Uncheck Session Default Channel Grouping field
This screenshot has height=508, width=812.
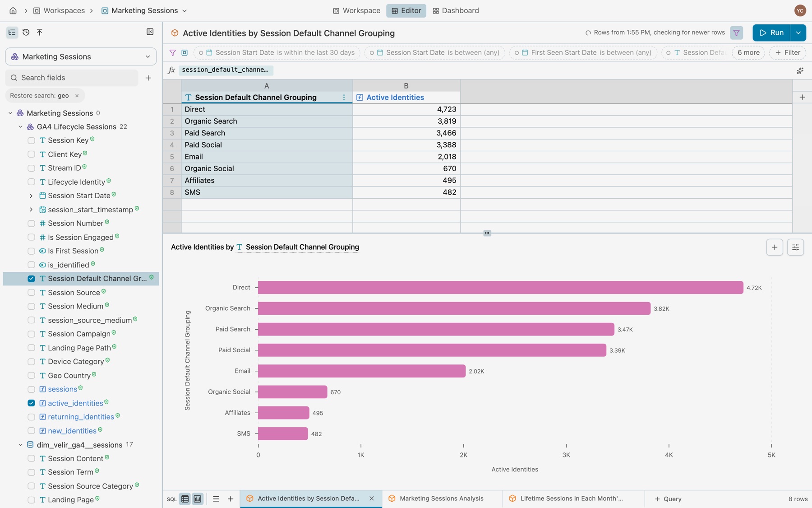[31, 279]
